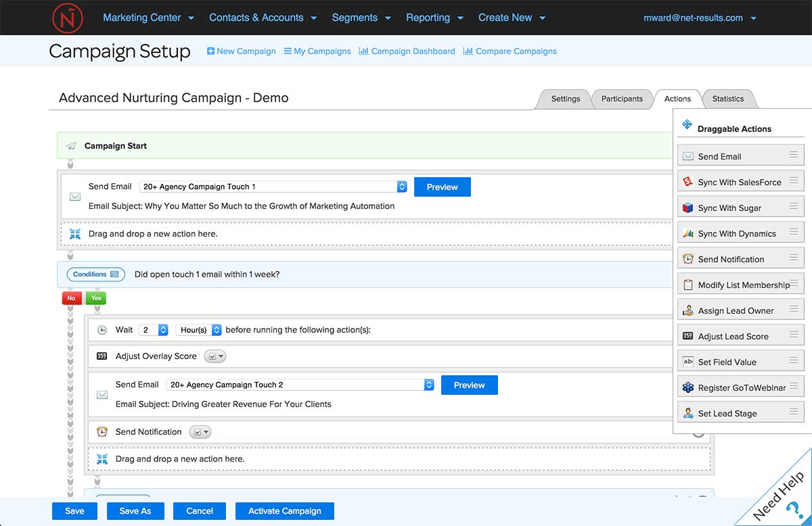Viewport: 812px width, 526px height.
Task: Select the red No branch
Action: 71,298
